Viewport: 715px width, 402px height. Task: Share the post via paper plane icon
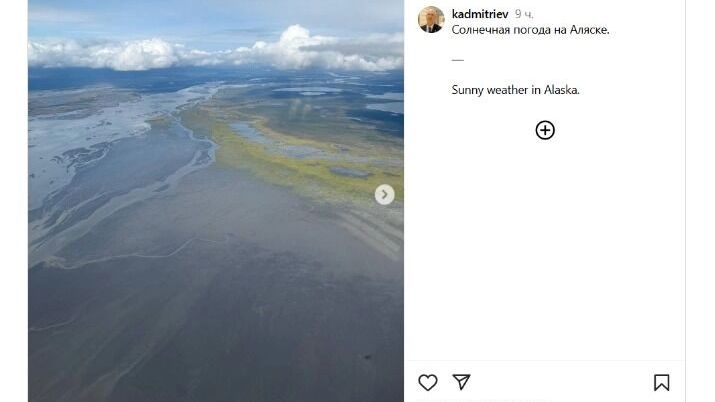461,381
